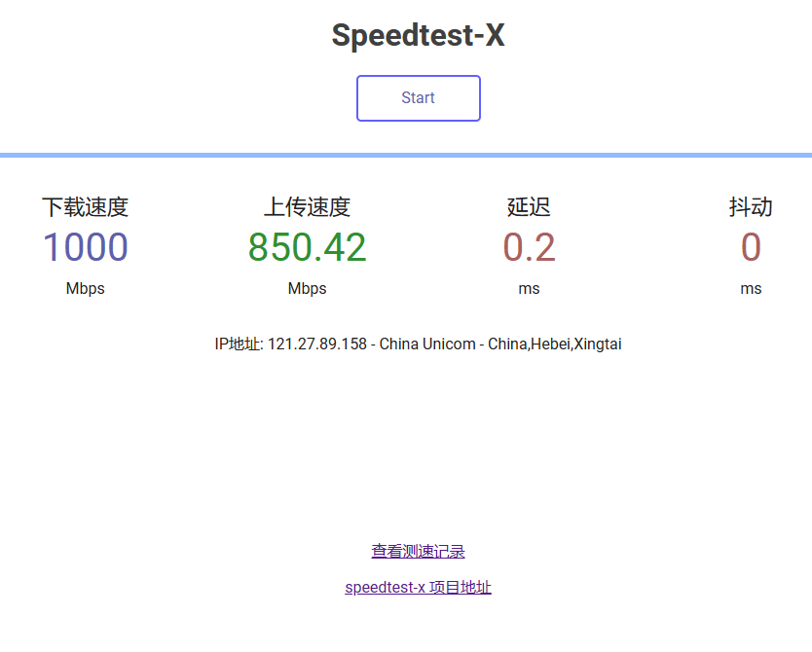Screen dimensions: 812x652
Task: Click the Start button to begin speed test
Action: [419, 98]
